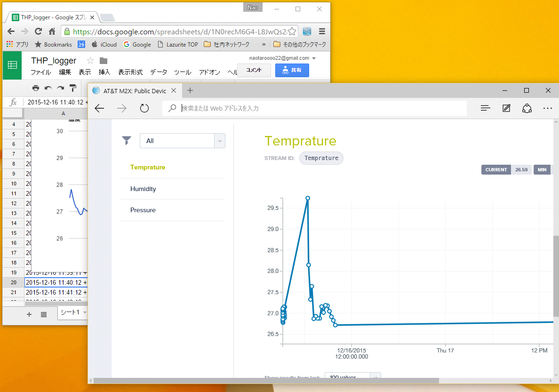Screen dimensions: 559x392
Task: Open the ツール menu in Sheets
Action: pos(183,72)
